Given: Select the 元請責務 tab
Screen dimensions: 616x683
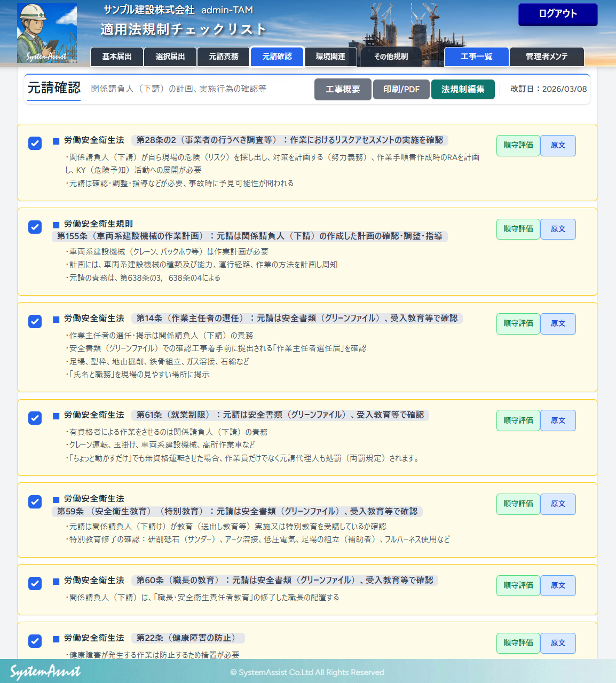Looking at the screenshot, I should (224, 57).
